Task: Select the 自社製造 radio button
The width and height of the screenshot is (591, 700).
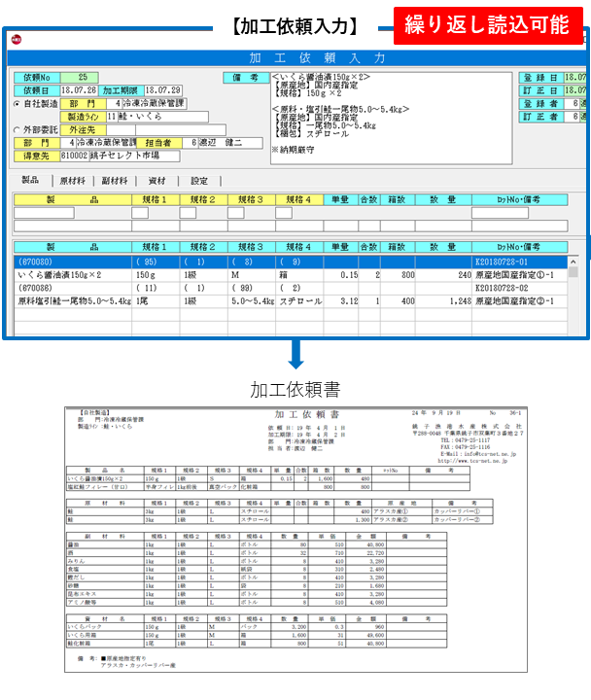Action: pyautogui.click(x=17, y=104)
